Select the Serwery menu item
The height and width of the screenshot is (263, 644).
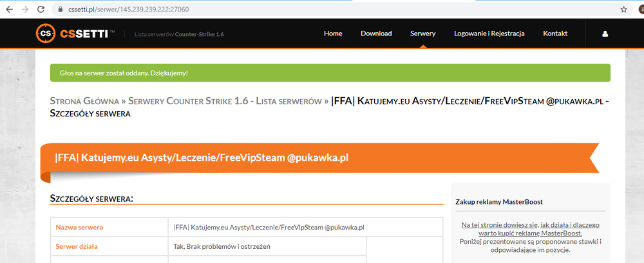tap(422, 33)
